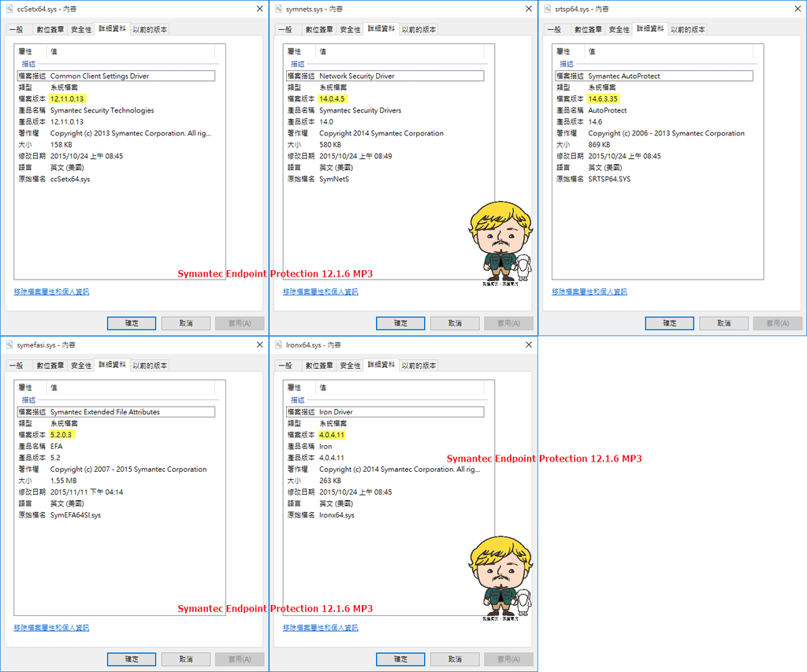
Task: Select highlighted file version 14.6.3.35
Action: coord(603,98)
